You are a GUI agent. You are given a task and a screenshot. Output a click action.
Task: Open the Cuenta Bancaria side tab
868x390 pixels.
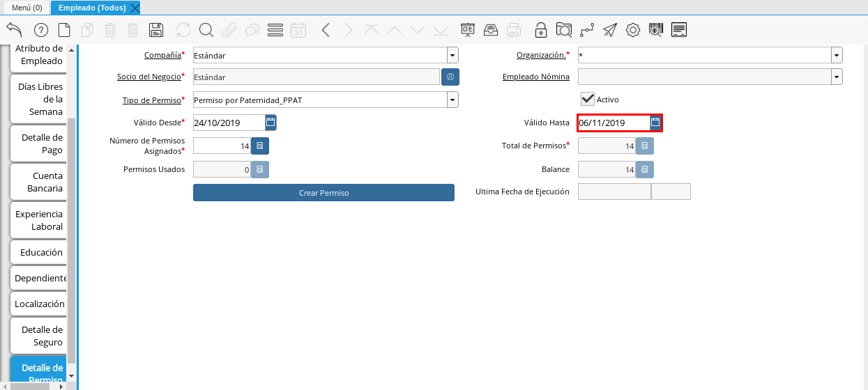[39, 182]
